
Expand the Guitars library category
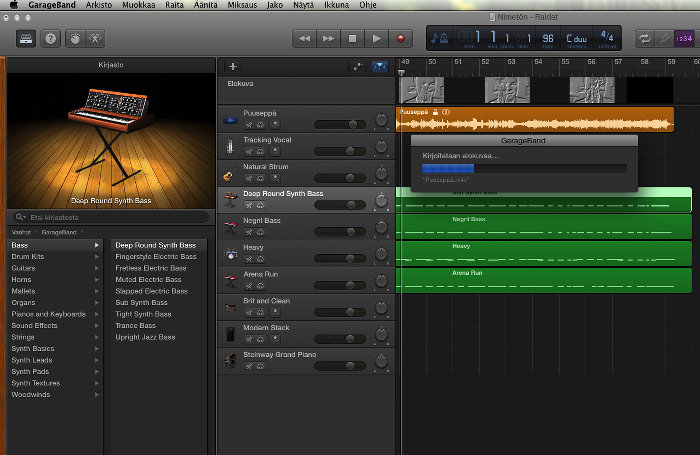(x=96, y=268)
